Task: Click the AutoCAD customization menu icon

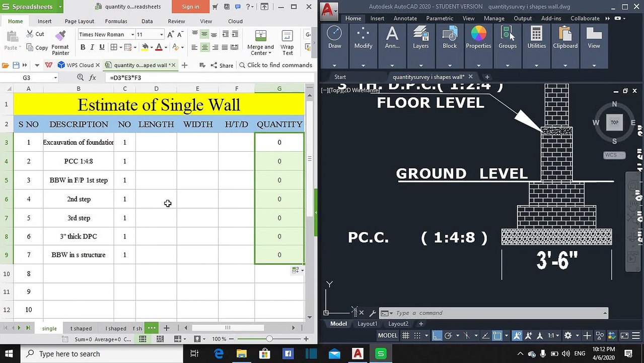Action: point(636,335)
